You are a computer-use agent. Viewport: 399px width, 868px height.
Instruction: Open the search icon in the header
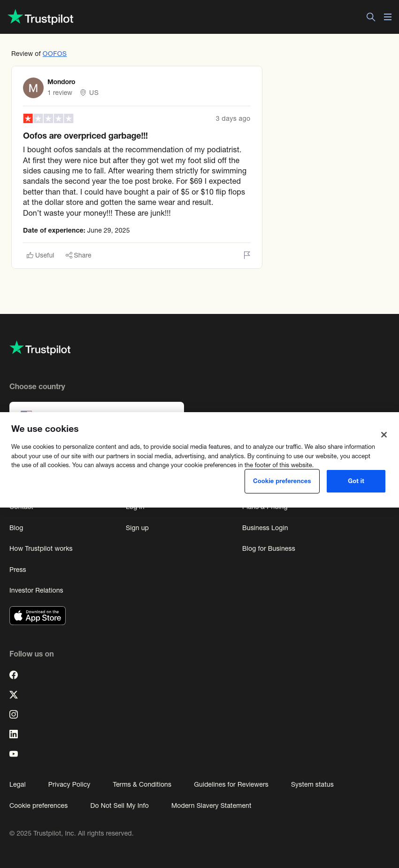371,17
